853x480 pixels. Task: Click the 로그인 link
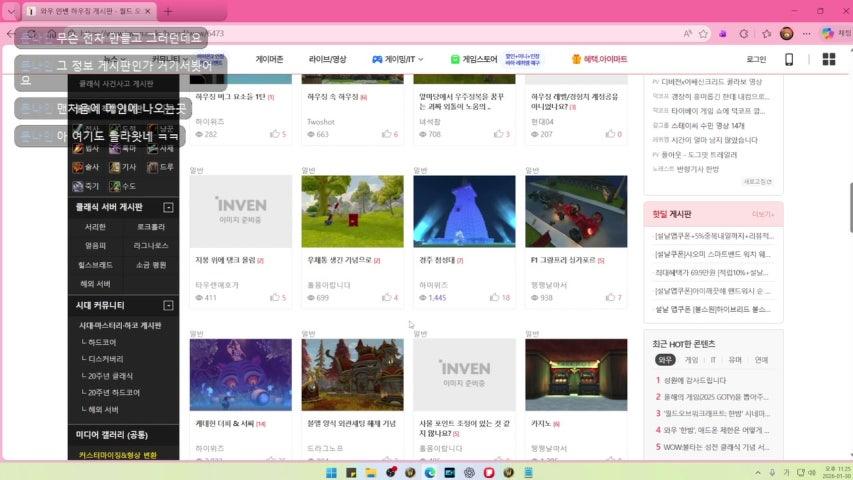point(756,59)
